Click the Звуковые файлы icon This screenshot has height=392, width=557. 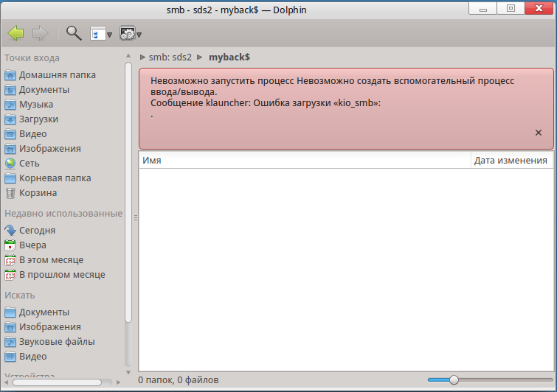(10, 342)
